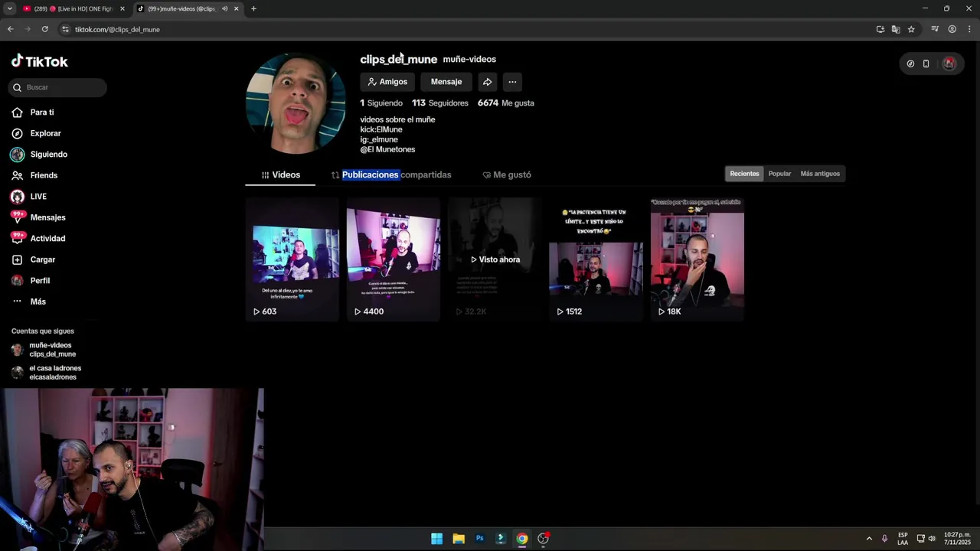Open File Explorer from taskbar
The width and height of the screenshot is (980, 551).
pyautogui.click(x=458, y=539)
